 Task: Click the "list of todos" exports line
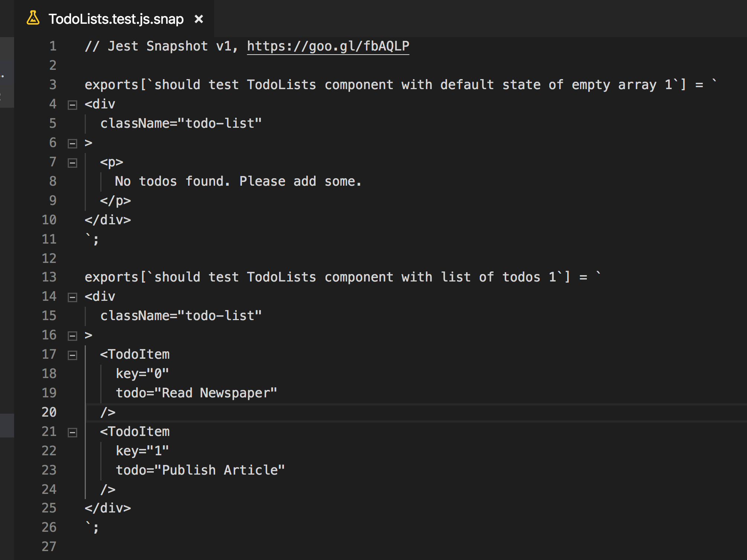[342, 277]
